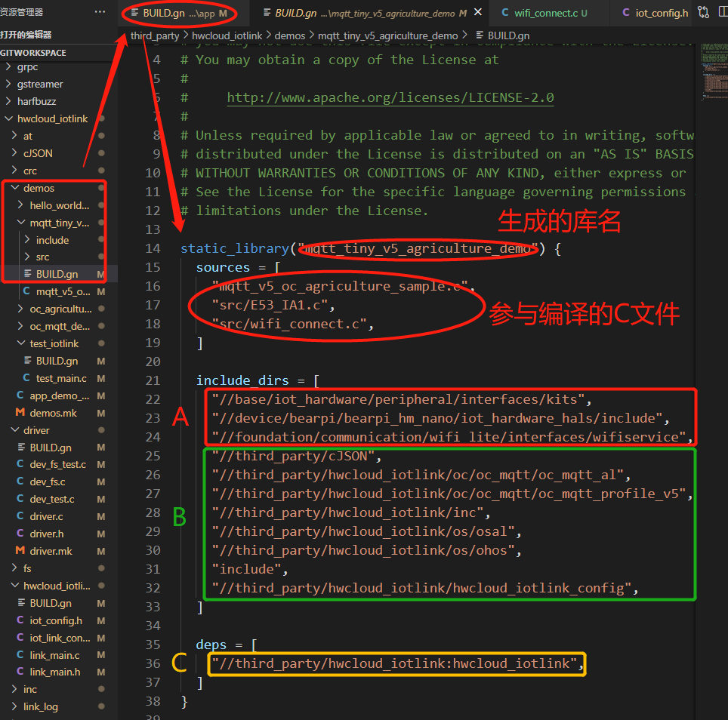This screenshot has width=728, height=720.
Task: Expand the grpc folder
Action: (58, 67)
